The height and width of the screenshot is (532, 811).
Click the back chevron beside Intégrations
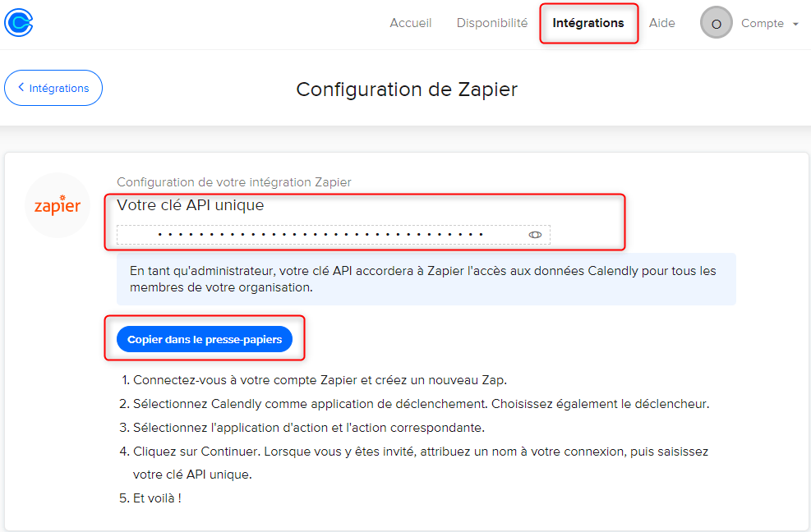pos(21,88)
